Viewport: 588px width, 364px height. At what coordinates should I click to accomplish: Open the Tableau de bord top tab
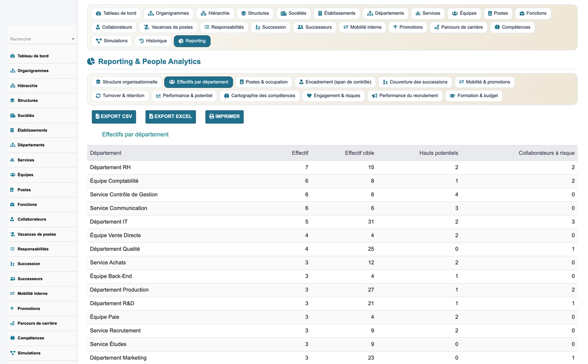point(116,13)
